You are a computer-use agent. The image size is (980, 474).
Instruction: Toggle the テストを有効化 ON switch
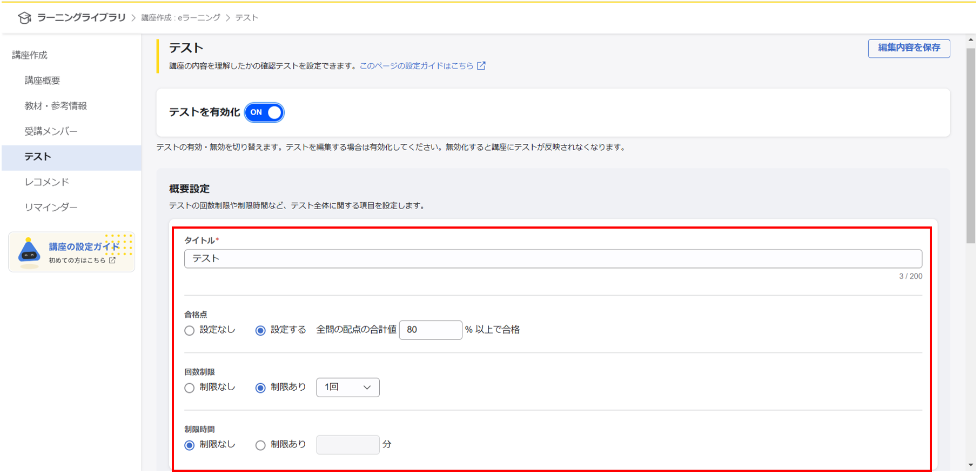264,112
